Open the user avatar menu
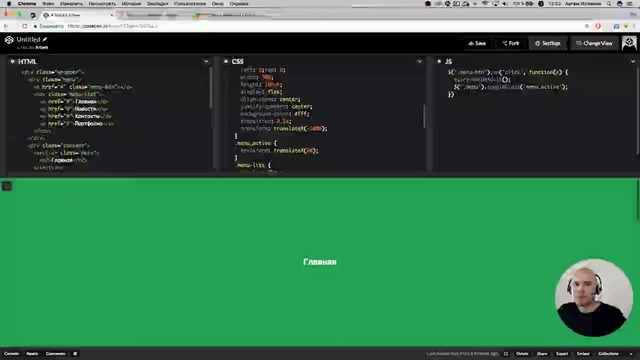Image resolution: width=640 pixels, height=360 pixels. [x=629, y=43]
